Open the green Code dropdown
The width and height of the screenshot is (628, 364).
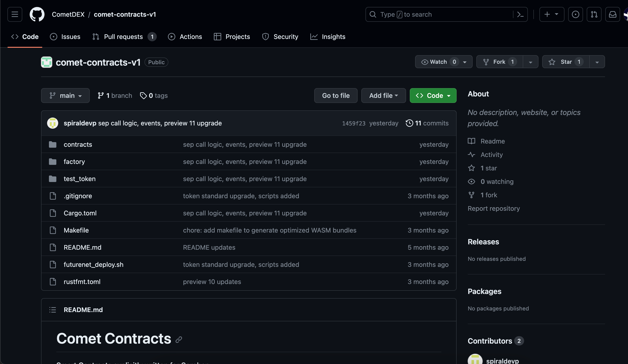click(x=433, y=96)
